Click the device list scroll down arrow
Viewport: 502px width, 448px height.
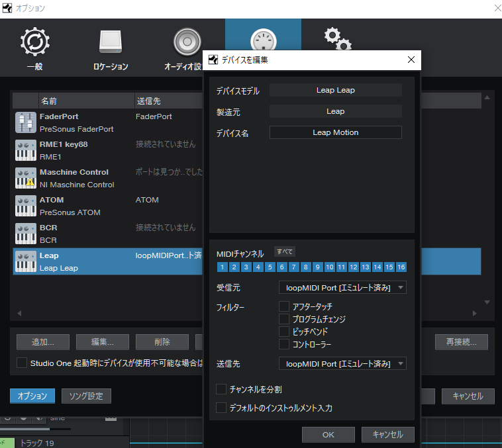click(487, 302)
